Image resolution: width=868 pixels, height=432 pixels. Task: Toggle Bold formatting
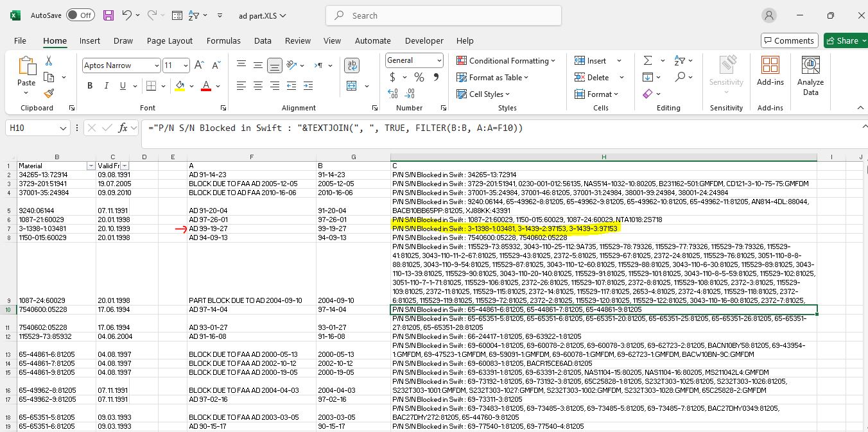90,86
